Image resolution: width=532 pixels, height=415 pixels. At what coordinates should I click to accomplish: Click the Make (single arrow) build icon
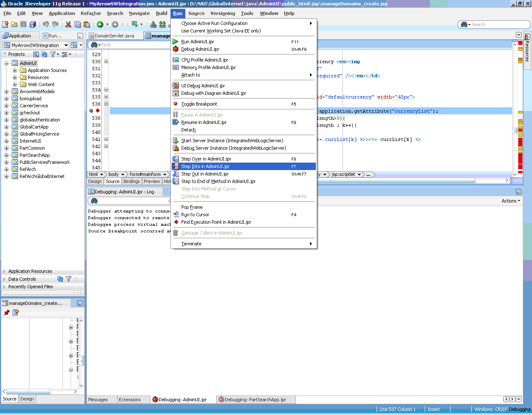[153, 25]
